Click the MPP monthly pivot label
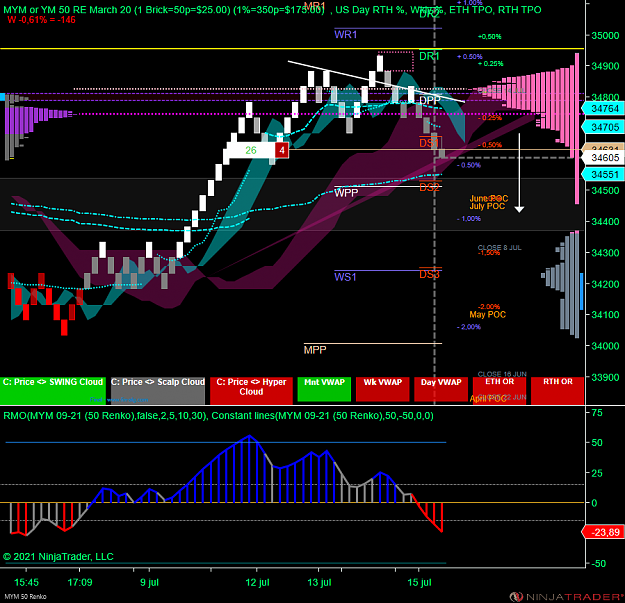The image size is (625, 603). [315, 350]
